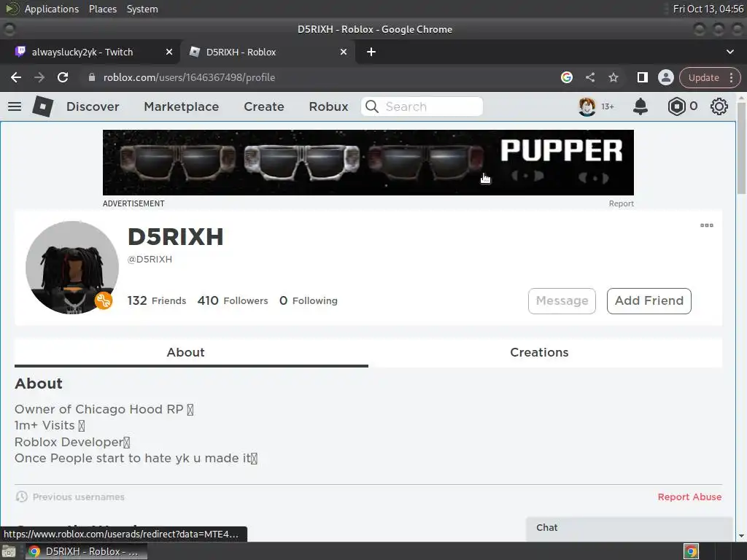The image size is (747, 560).
Task: Click the browser forward arrow
Action: 39,77
